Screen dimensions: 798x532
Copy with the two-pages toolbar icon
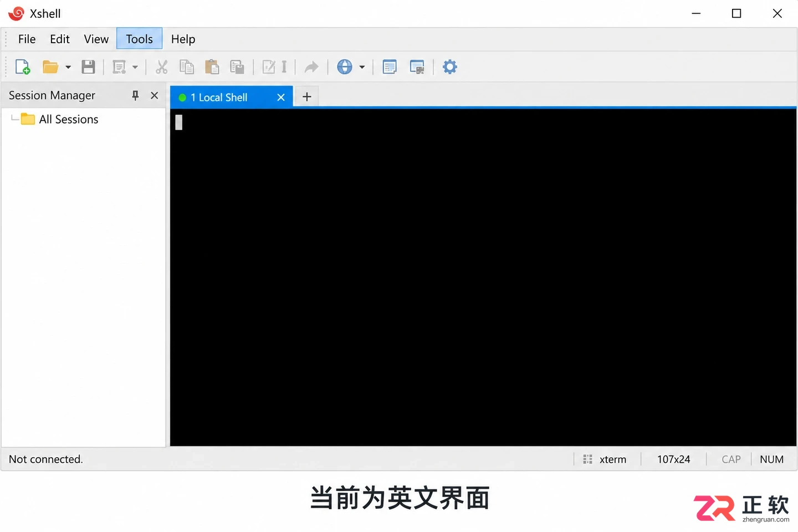tap(187, 67)
